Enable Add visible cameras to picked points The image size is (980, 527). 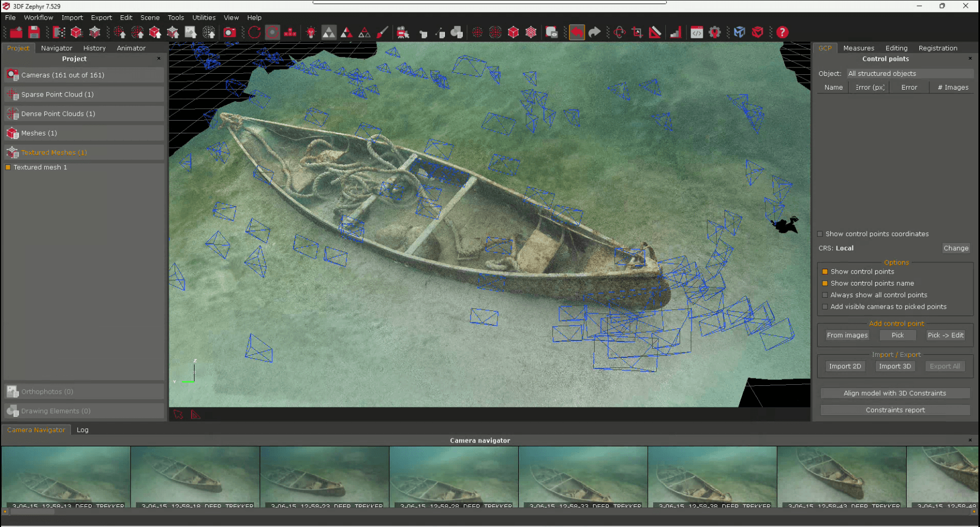(825, 306)
